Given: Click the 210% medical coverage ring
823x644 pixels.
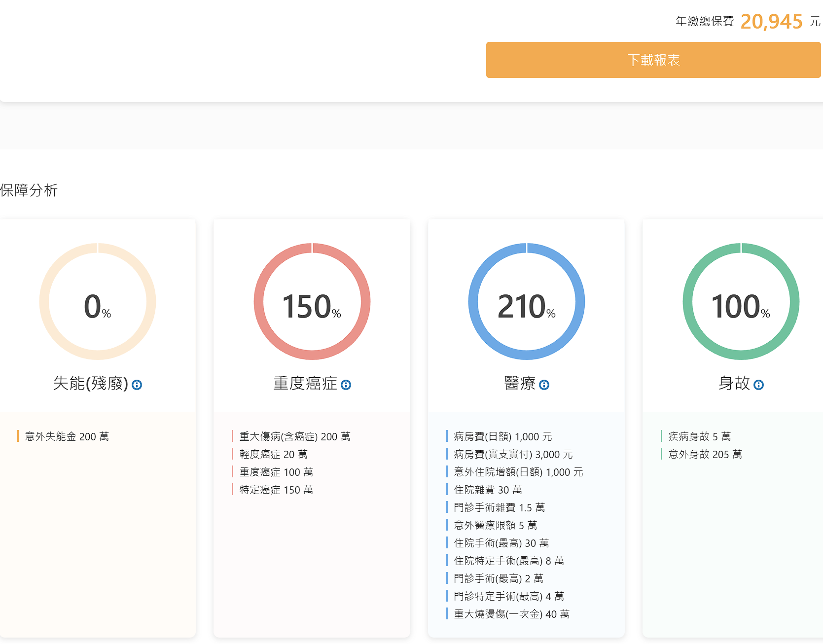Looking at the screenshot, I should point(527,301).
